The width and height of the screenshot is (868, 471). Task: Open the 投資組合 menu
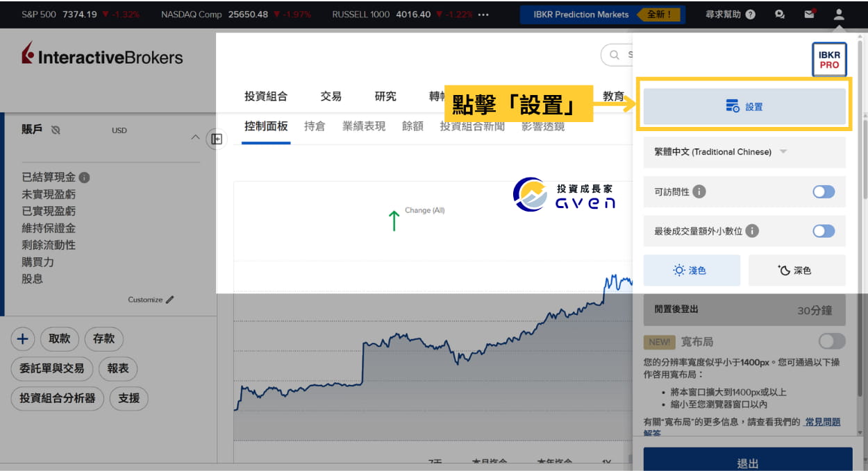point(266,96)
